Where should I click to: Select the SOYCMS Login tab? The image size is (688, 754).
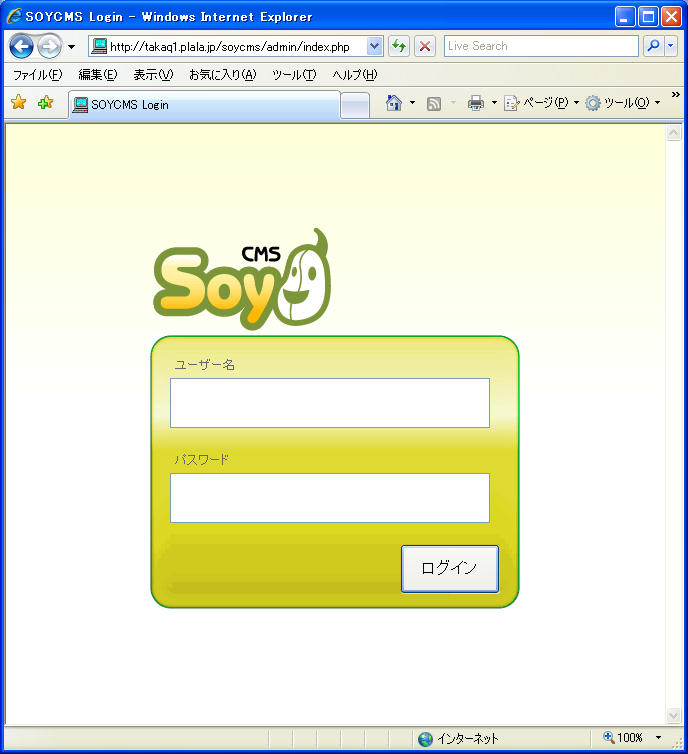[x=204, y=104]
